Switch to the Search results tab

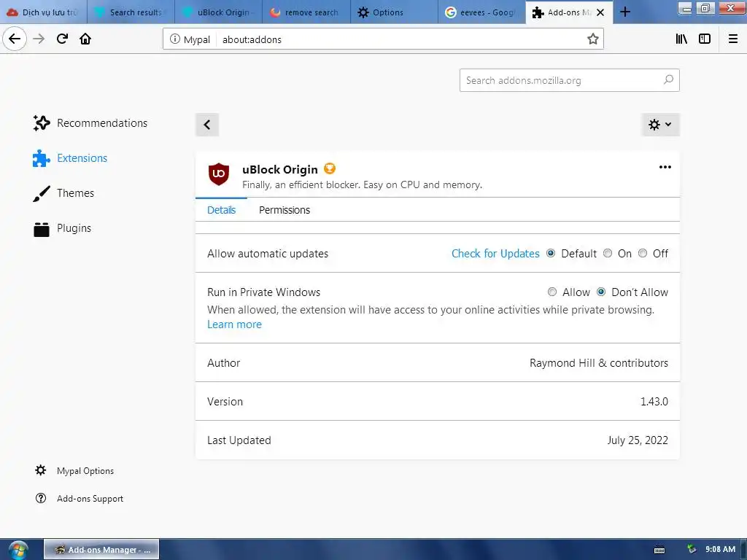131,12
